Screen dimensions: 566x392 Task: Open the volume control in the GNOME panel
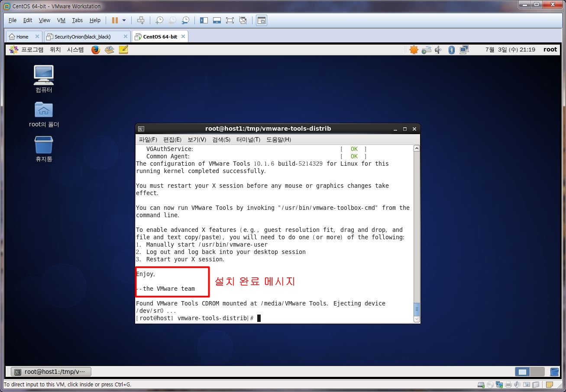438,50
